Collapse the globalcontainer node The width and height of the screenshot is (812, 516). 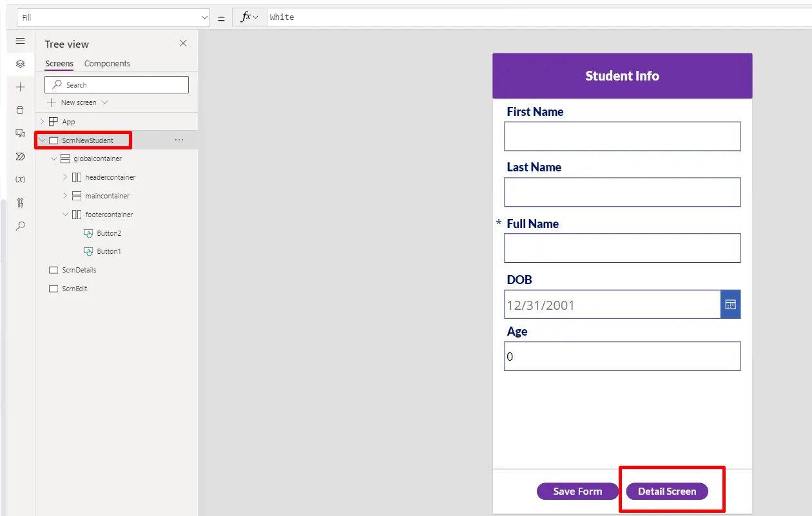point(53,158)
